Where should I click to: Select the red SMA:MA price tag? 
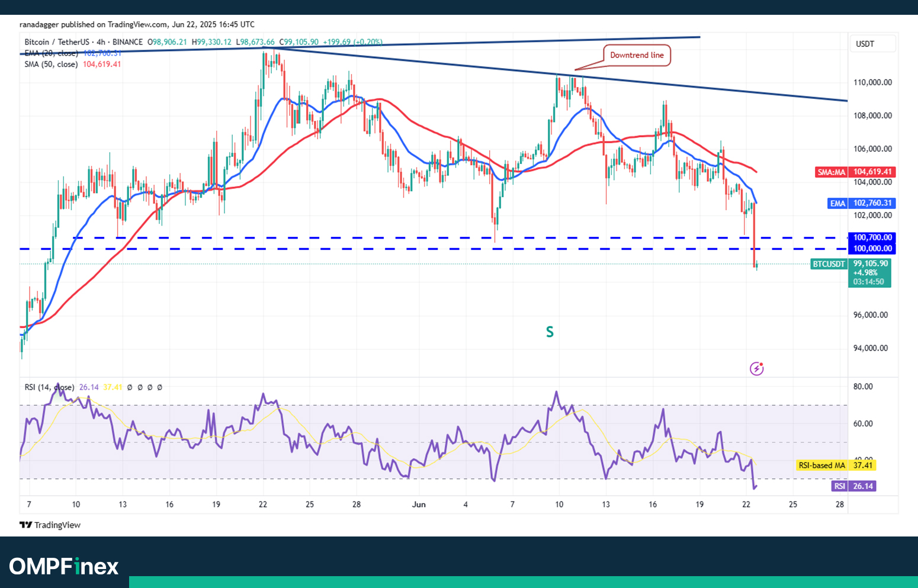pyautogui.click(x=832, y=172)
